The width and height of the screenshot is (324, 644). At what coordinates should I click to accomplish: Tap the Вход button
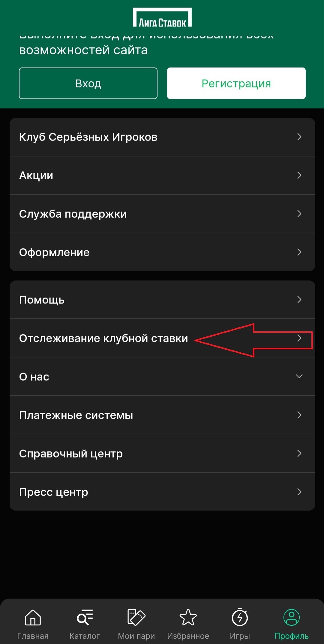click(x=88, y=83)
